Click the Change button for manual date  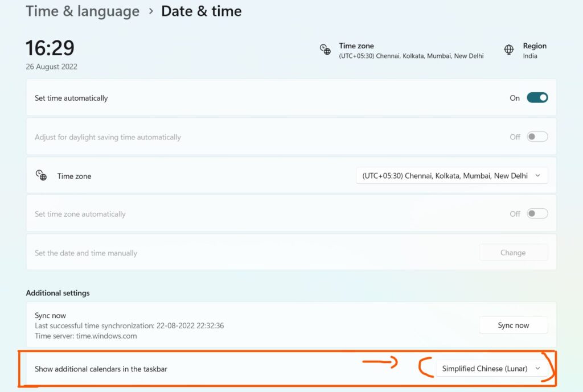[x=513, y=253]
